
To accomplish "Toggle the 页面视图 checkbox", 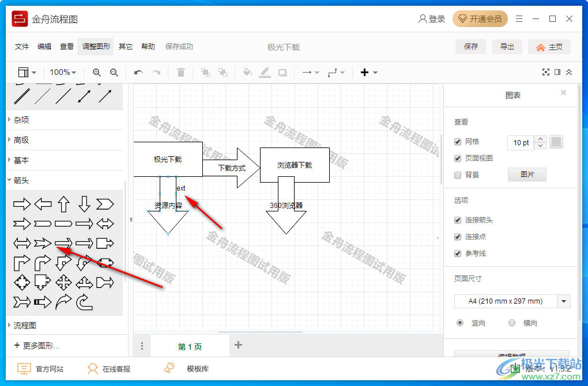I will point(458,158).
